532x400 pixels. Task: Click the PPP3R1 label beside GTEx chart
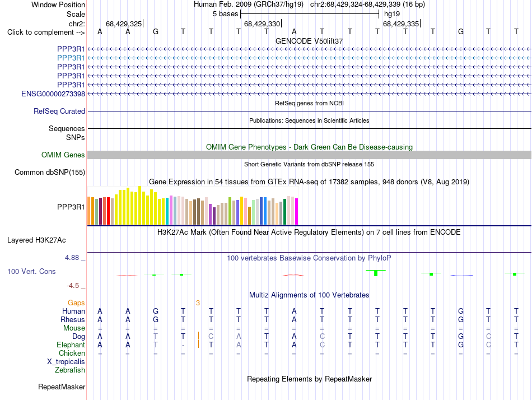(x=71, y=207)
